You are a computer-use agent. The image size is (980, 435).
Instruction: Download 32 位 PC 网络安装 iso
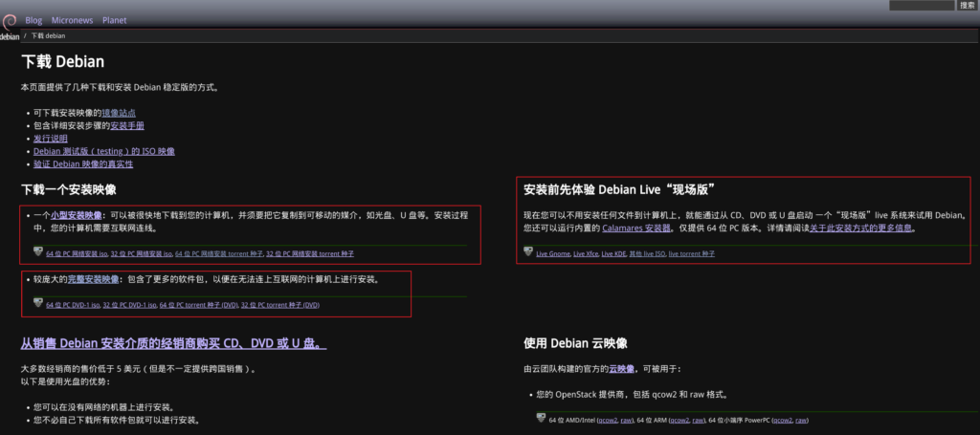[x=142, y=254]
